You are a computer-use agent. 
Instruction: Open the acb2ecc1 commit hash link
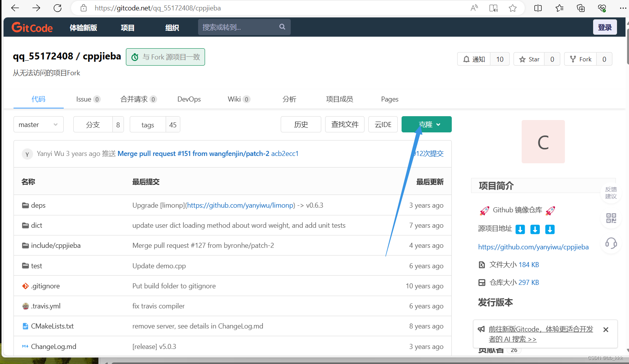tap(285, 154)
